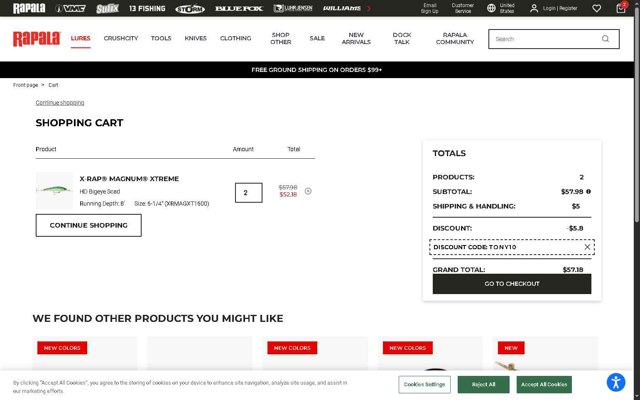The image size is (640, 400).
Task: Click the search magnifier icon
Action: (x=605, y=39)
